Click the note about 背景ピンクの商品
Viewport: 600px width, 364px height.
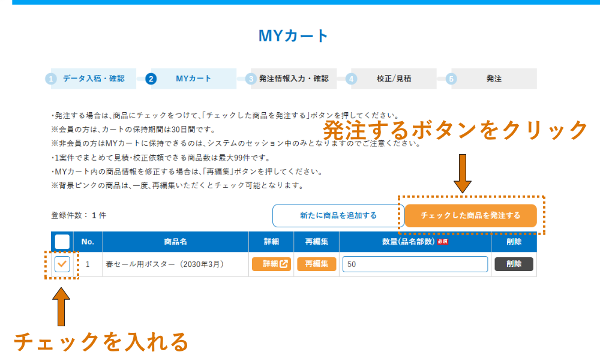[178, 185]
